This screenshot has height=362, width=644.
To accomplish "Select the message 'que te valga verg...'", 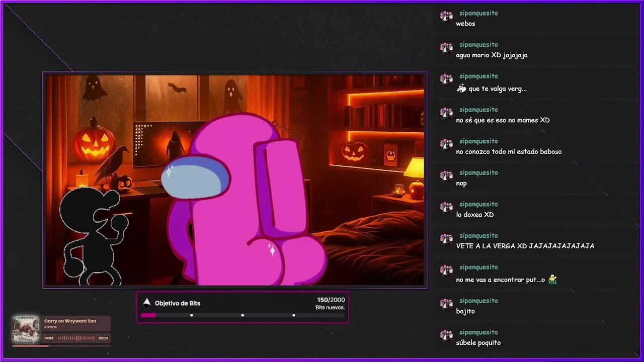I will coord(498,89).
